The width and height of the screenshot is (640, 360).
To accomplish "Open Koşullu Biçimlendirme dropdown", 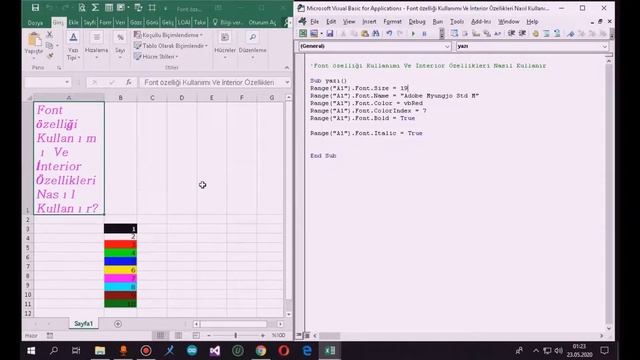I will point(168,35).
